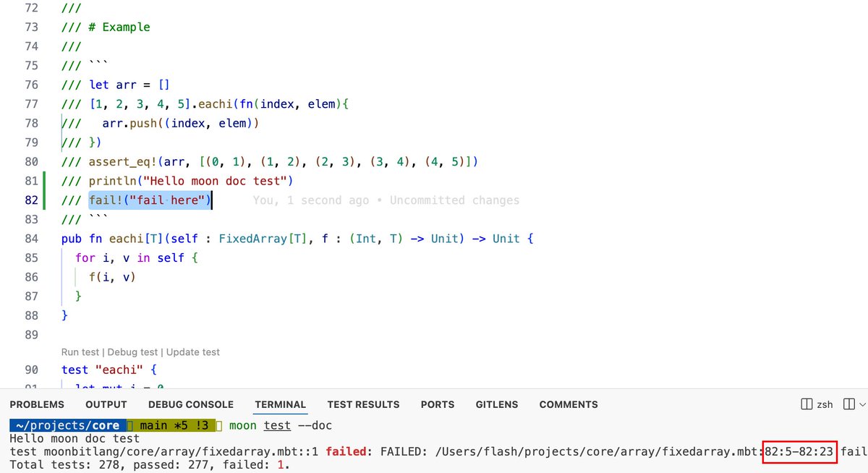Viewport: 868px width, 473px height.
Task: Switch to the OUTPUT panel tab
Action: pos(106,404)
